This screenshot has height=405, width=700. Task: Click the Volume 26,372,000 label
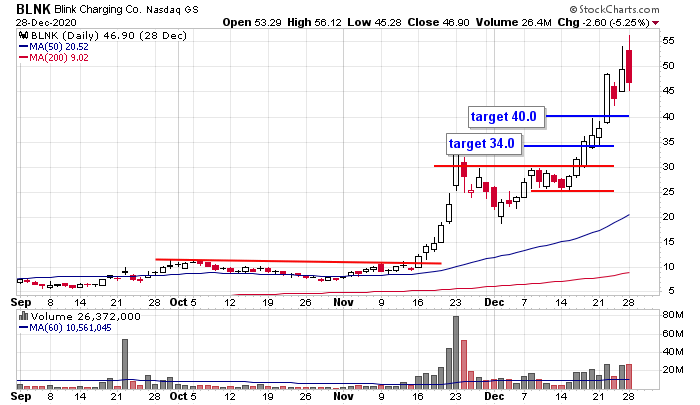coord(85,317)
